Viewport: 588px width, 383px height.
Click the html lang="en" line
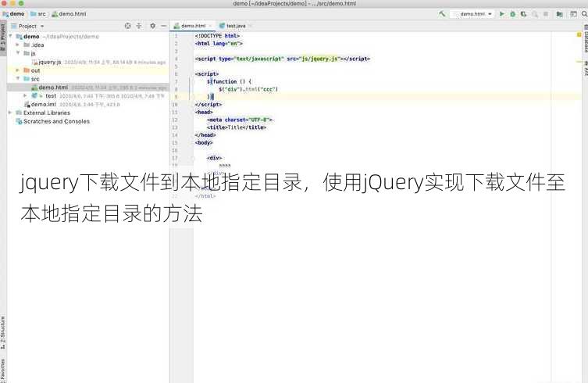pyautogui.click(x=219, y=44)
